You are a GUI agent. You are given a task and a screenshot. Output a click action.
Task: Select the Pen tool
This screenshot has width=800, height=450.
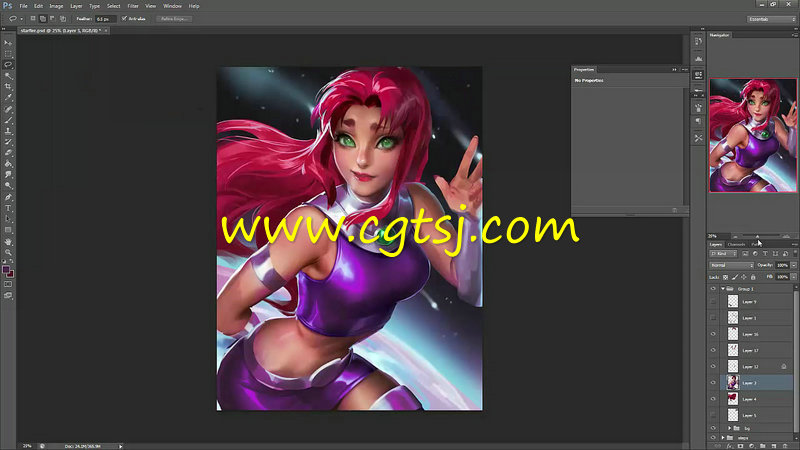pyautogui.click(x=8, y=197)
